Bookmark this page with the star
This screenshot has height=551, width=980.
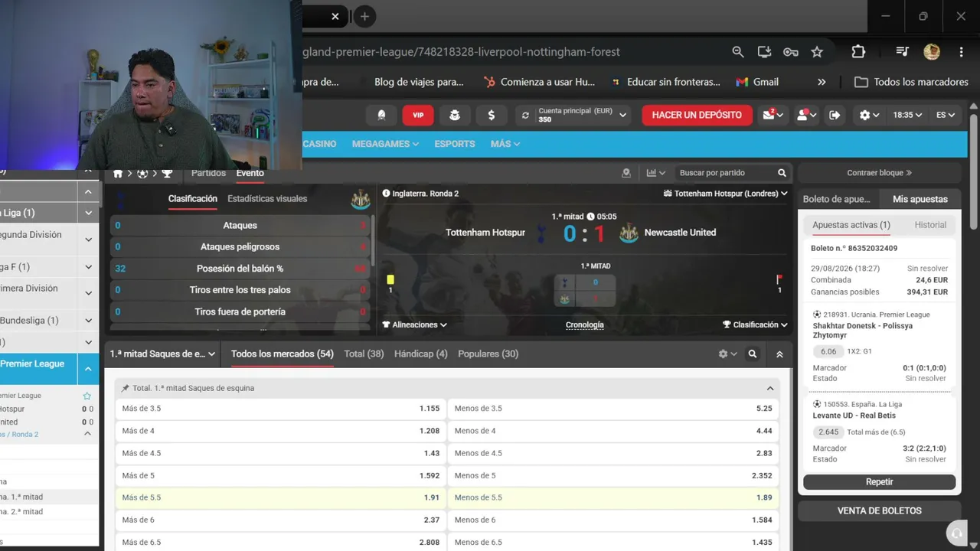[817, 52]
